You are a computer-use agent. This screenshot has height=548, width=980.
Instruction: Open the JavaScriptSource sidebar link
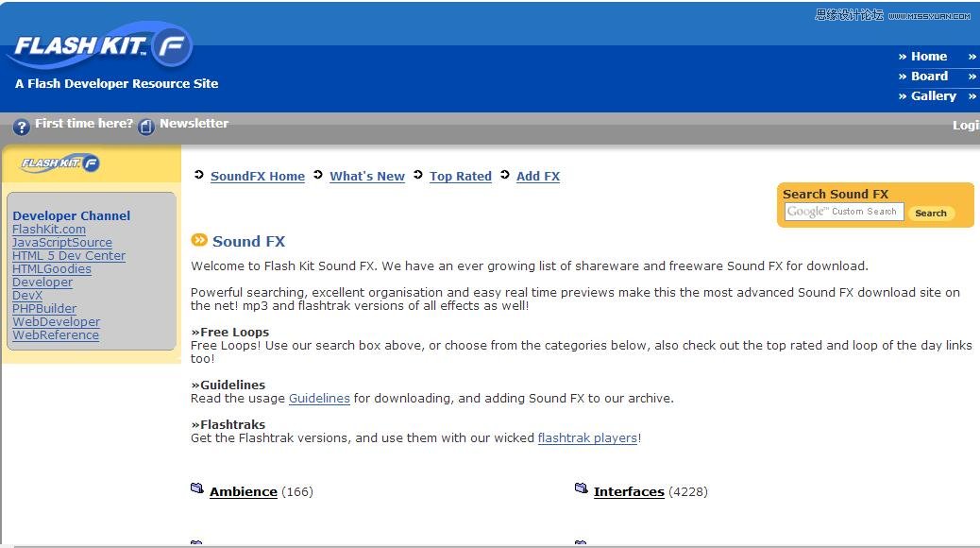62,243
